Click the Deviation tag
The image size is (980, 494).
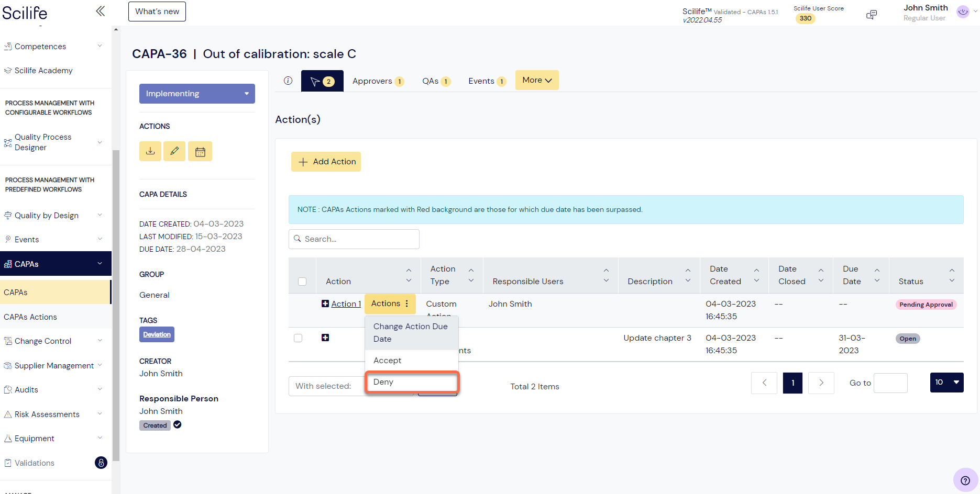coord(157,334)
